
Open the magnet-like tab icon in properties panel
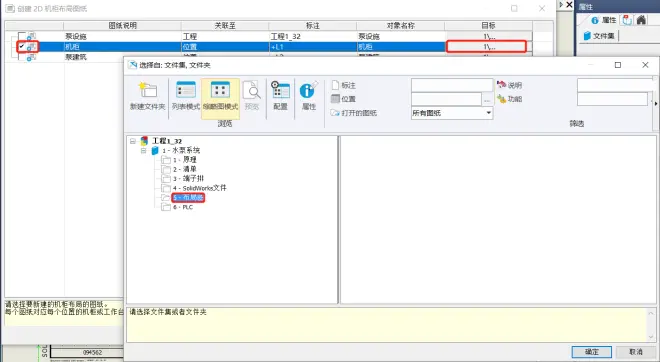[x=627, y=20]
